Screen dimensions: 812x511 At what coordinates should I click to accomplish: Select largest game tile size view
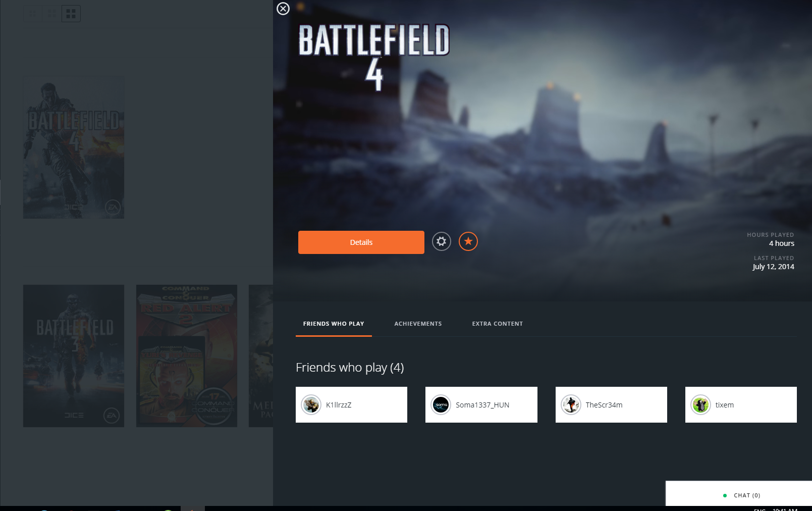tap(71, 14)
